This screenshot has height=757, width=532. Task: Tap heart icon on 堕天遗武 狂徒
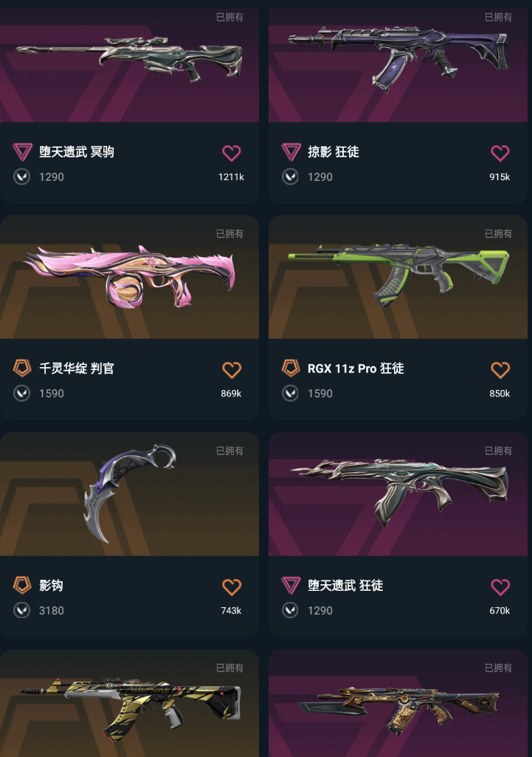tap(500, 587)
